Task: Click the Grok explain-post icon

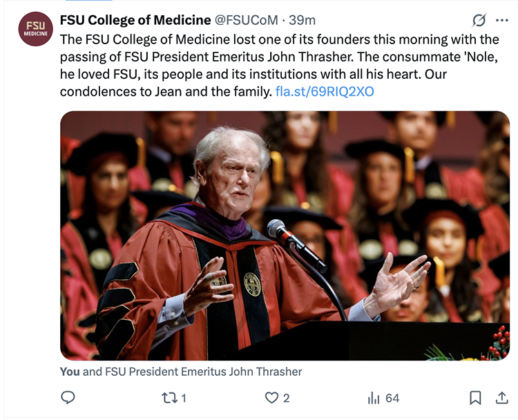Action: pyautogui.click(x=479, y=20)
